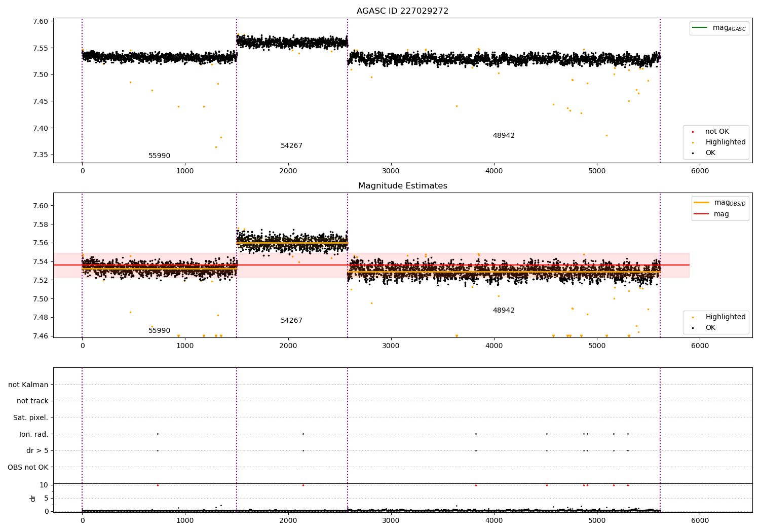Click the 'Sat. pixel.' axis label
This screenshot has width=760, height=532.
[30, 418]
